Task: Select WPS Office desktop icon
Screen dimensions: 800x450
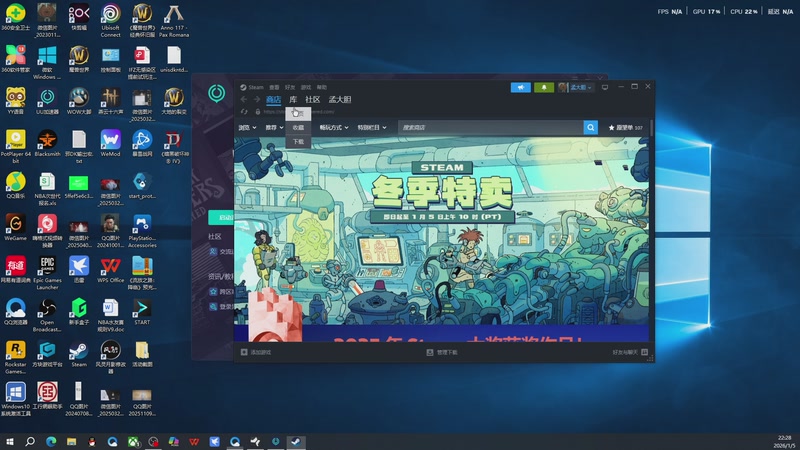Action: (x=110, y=270)
